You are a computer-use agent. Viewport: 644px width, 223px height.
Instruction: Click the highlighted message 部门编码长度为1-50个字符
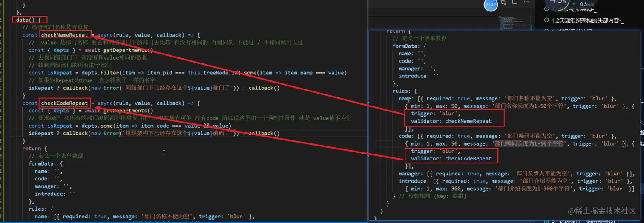click(x=529, y=144)
